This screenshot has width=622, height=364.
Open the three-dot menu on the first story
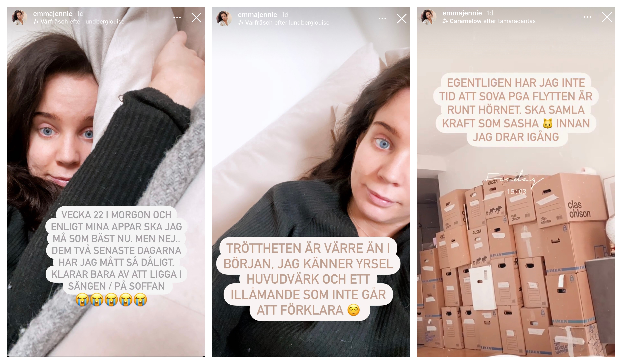(x=177, y=18)
